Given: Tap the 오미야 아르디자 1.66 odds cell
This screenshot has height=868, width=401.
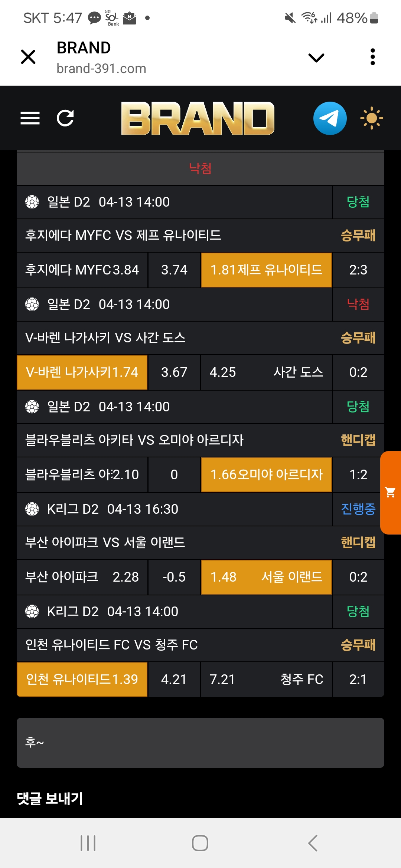Looking at the screenshot, I should 266,475.
